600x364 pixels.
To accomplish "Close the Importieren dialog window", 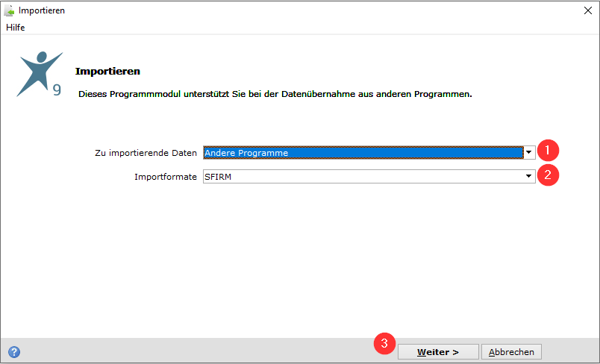I will tap(588, 10).
